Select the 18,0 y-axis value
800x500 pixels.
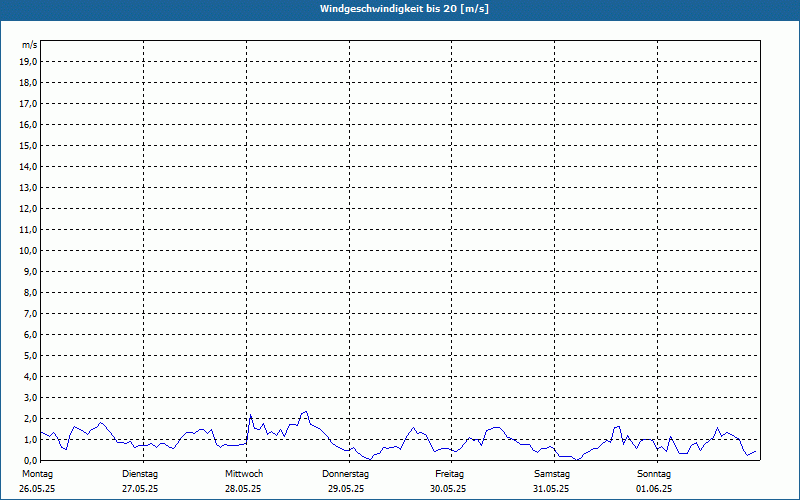28,83
